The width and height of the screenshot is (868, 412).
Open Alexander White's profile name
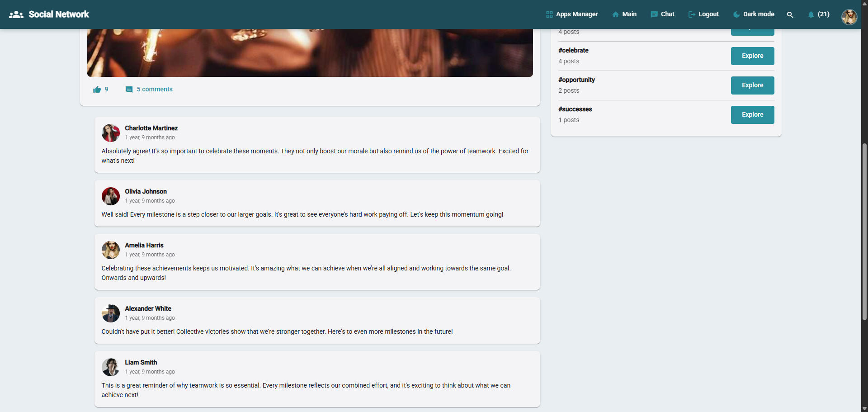coord(148,309)
